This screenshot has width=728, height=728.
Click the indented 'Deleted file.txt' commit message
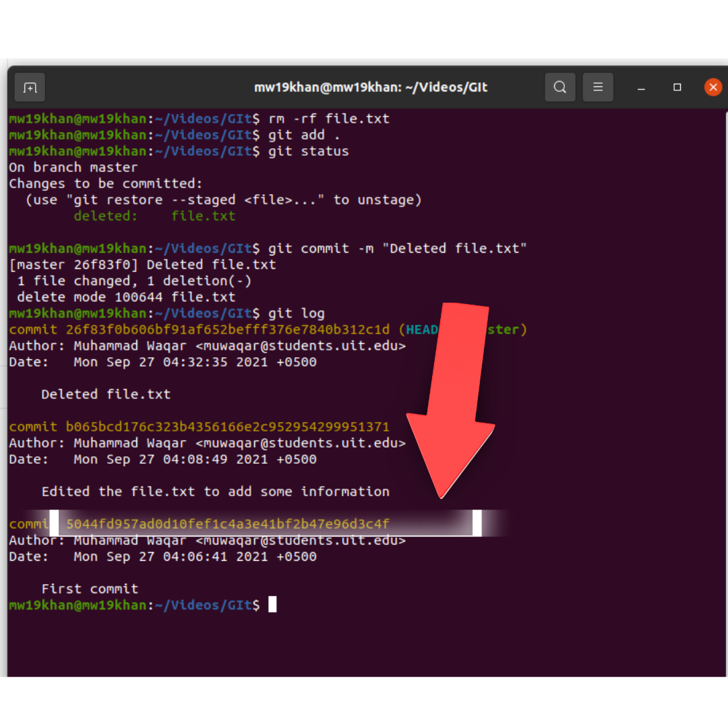click(x=106, y=394)
